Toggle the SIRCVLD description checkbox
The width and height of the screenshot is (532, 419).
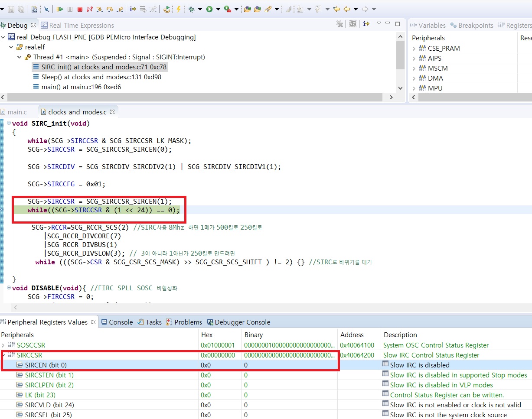pyautogui.click(x=386, y=405)
